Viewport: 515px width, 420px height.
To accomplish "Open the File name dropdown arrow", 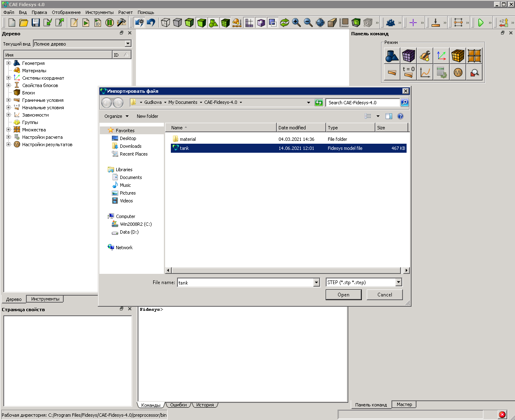I will pyautogui.click(x=316, y=282).
